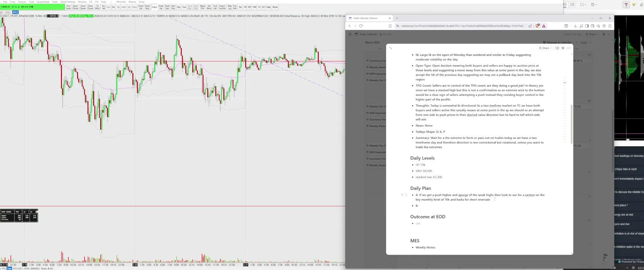Click the Daily Levels heading
Viewport: 644px width, 270px height.
click(422, 158)
